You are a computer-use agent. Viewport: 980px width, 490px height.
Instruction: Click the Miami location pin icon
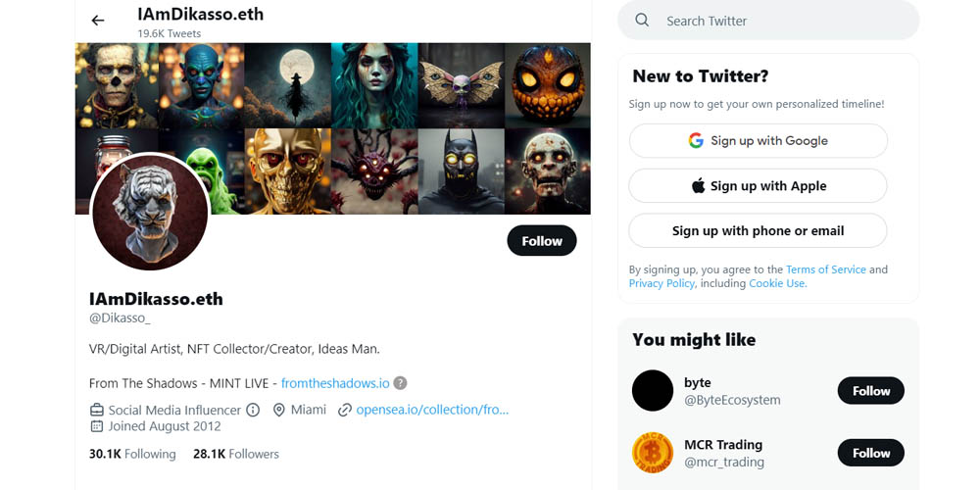click(279, 410)
